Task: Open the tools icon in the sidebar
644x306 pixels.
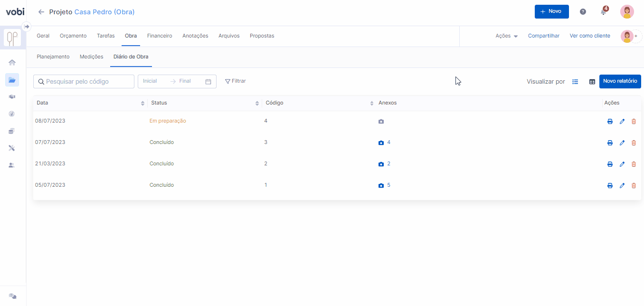Action: coord(12,148)
